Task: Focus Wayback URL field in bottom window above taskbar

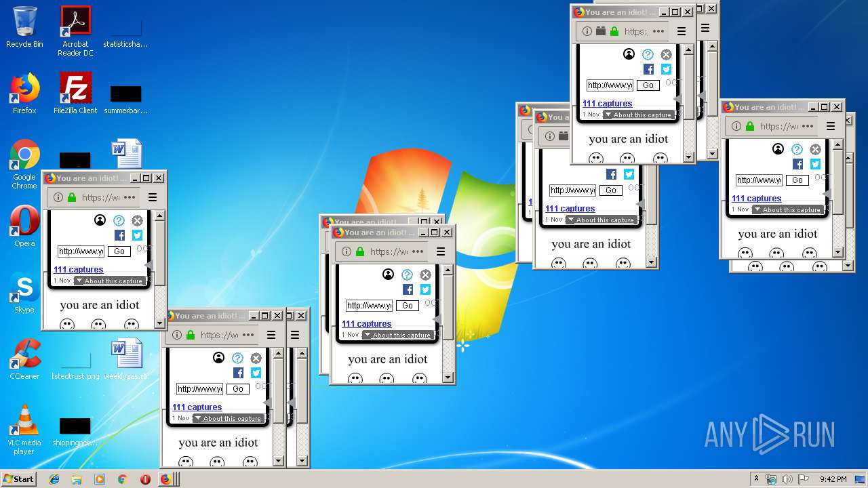Action: (x=199, y=389)
